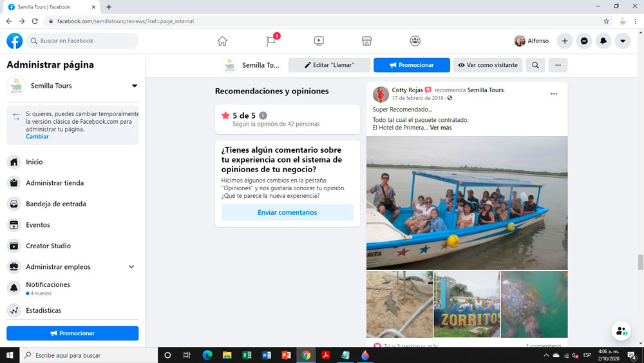This screenshot has width=644, height=363.
Task: Click the rating info icon beside 5 de 5
Action: pyautogui.click(x=263, y=115)
